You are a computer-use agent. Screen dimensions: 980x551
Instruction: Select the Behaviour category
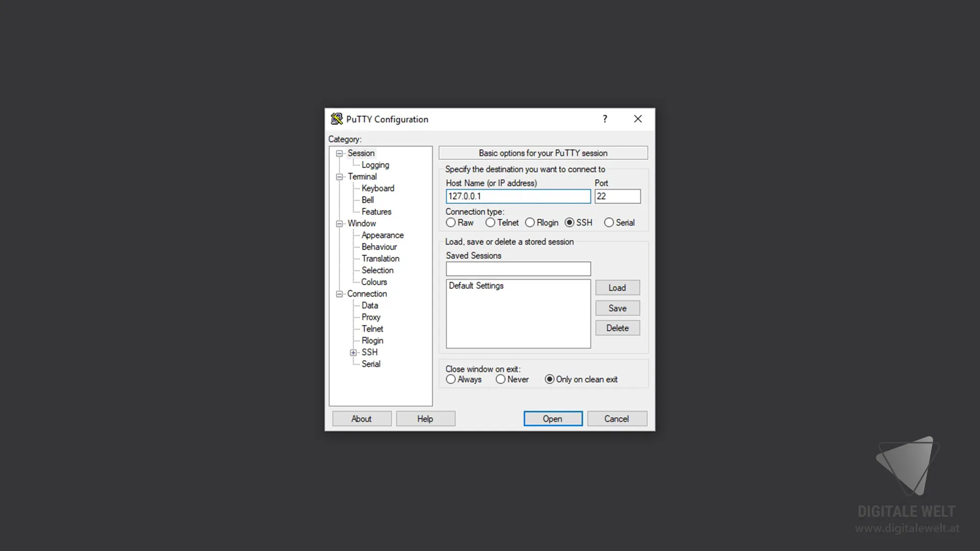pos(379,247)
